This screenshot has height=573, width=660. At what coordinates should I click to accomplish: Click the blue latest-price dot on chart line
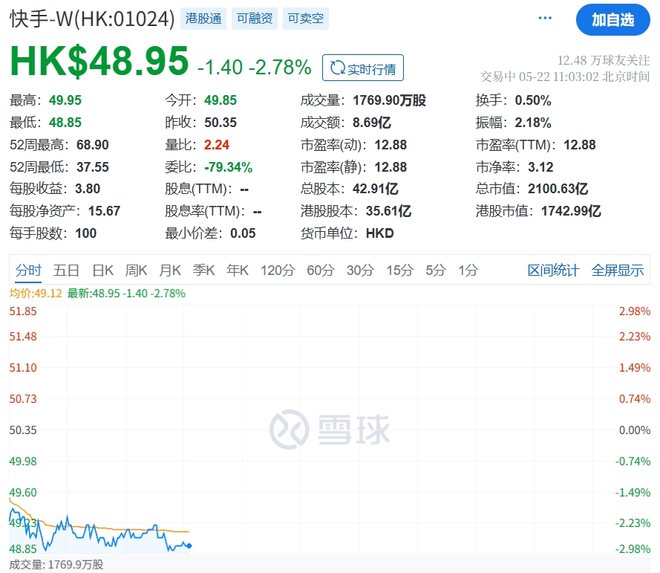click(189, 545)
